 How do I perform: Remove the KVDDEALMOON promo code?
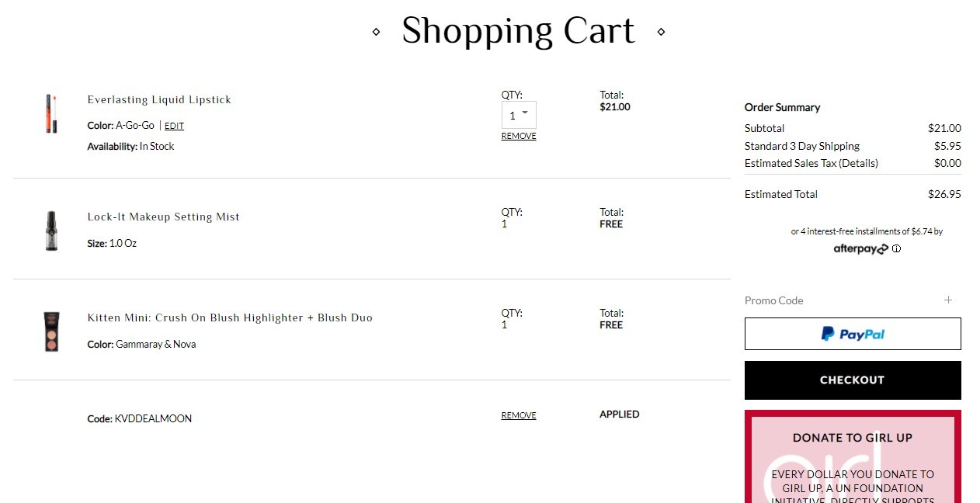pos(519,415)
